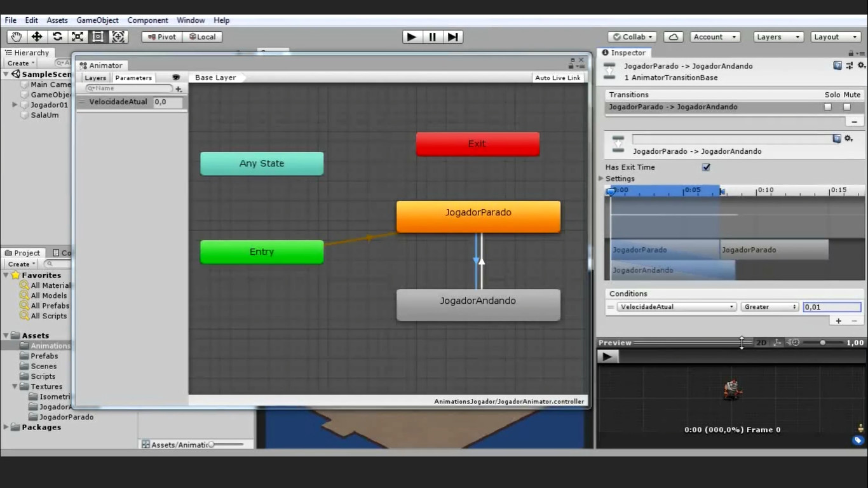Open the Component menu
The height and width of the screenshot is (488, 868).
pos(147,20)
